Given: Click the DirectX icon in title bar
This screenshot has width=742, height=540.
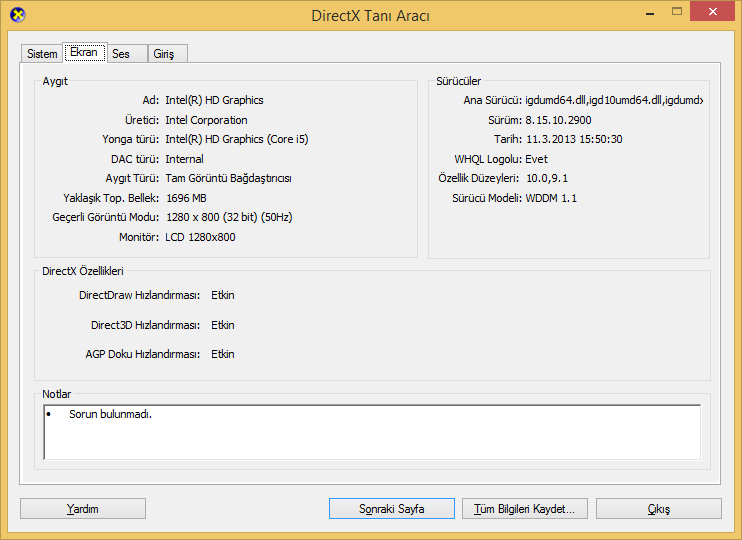Looking at the screenshot, I should pos(18,15).
